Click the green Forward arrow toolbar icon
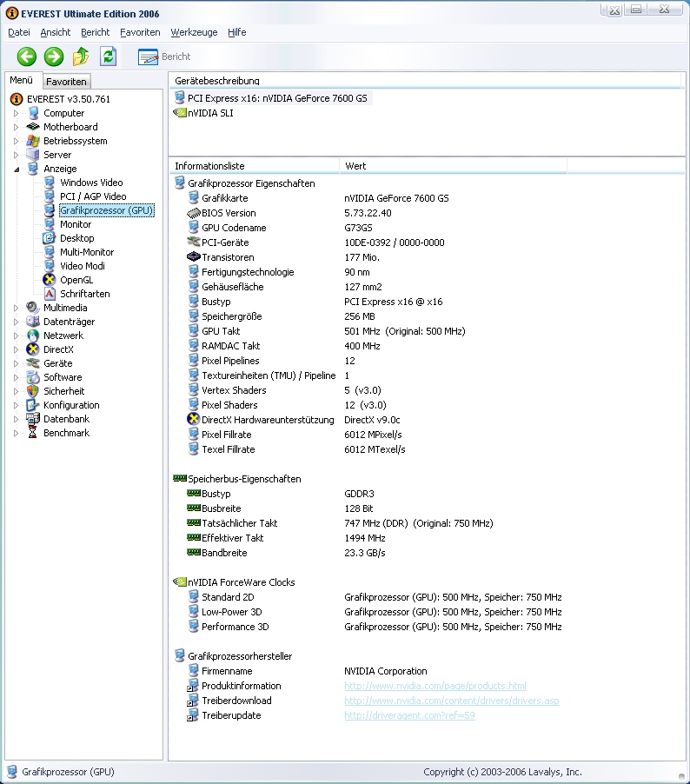The height and width of the screenshot is (784, 690). 54,56
